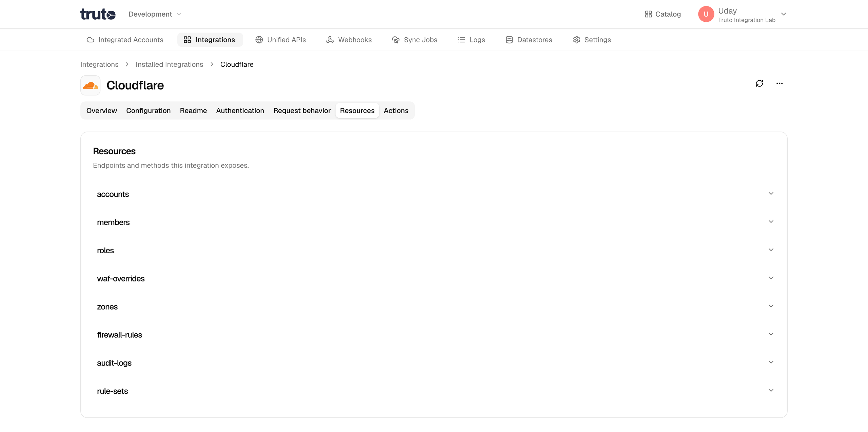Select the Resources tab
The height and width of the screenshot is (432, 868).
tap(357, 111)
